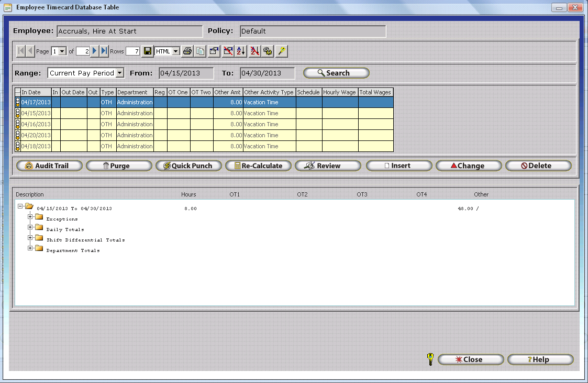Click the save (floppy disk) toolbar icon
Viewport: 588px width, 383px height.
[148, 51]
